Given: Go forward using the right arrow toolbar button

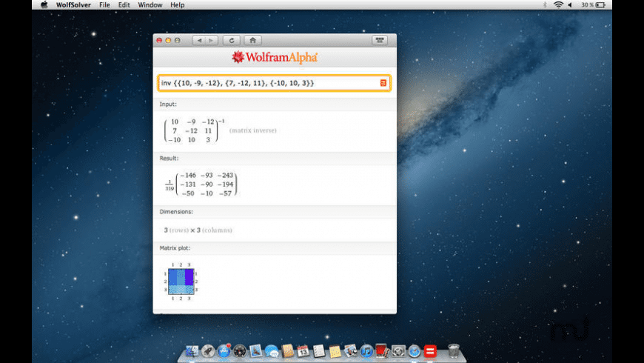Looking at the screenshot, I should [x=211, y=40].
